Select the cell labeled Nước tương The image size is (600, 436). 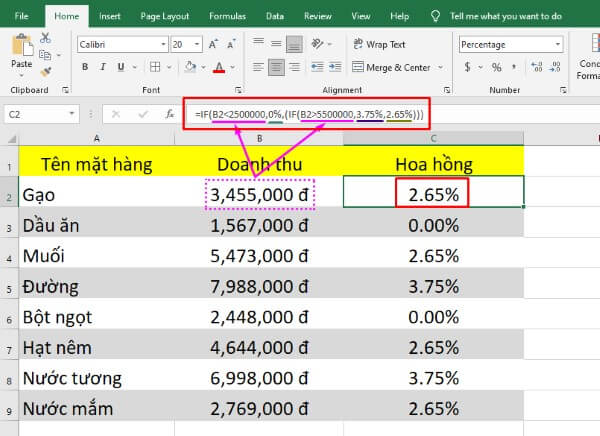96,378
